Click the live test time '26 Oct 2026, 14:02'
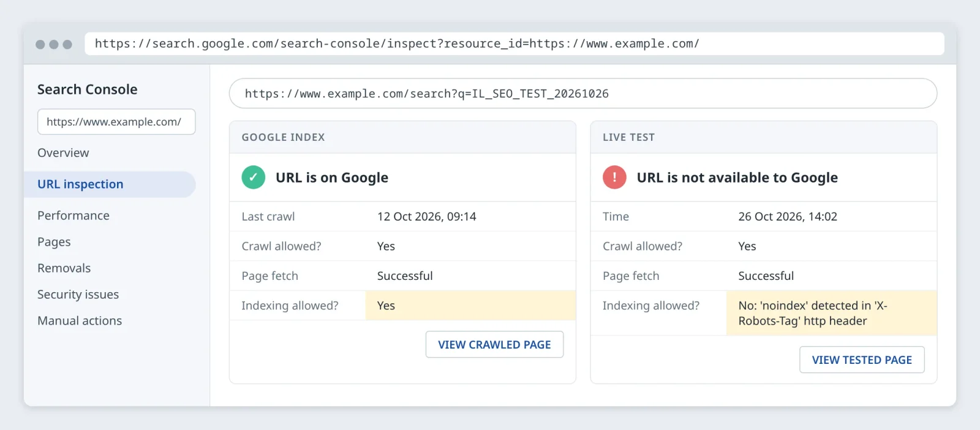This screenshot has height=430, width=980. pyautogui.click(x=788, y=217)
